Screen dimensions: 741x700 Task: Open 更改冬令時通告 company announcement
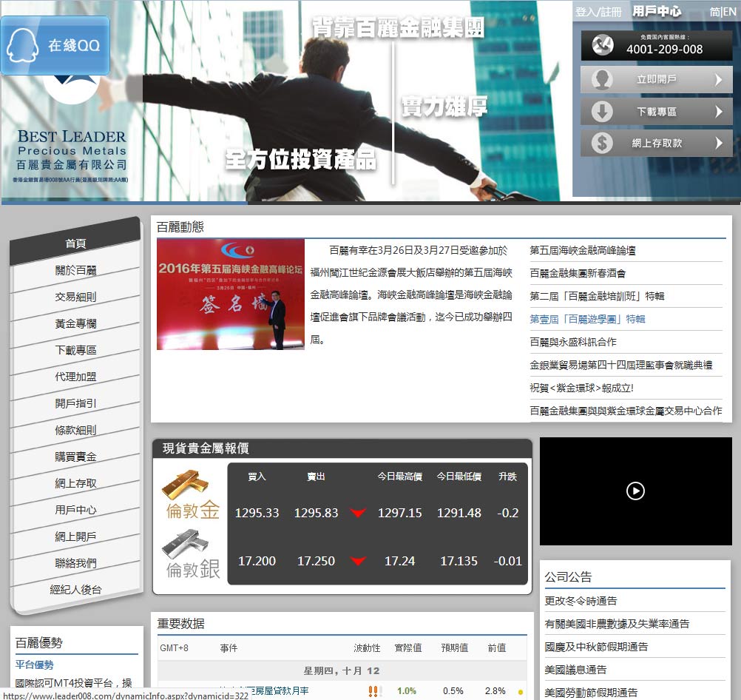[581, 601]
